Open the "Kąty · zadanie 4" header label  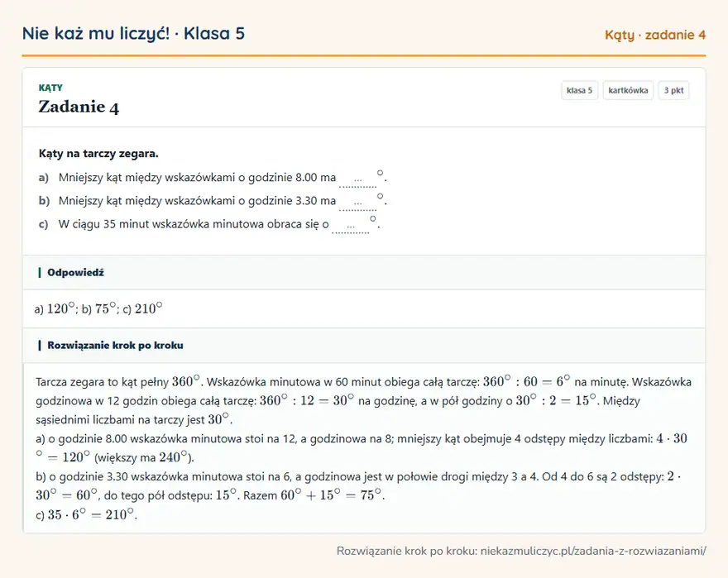[655, 35]
